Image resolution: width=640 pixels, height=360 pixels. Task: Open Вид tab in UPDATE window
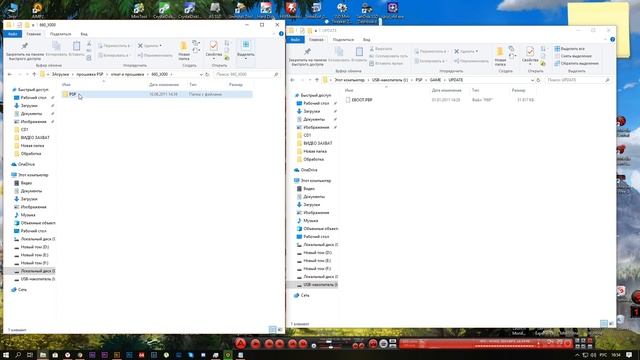(367, 40)
